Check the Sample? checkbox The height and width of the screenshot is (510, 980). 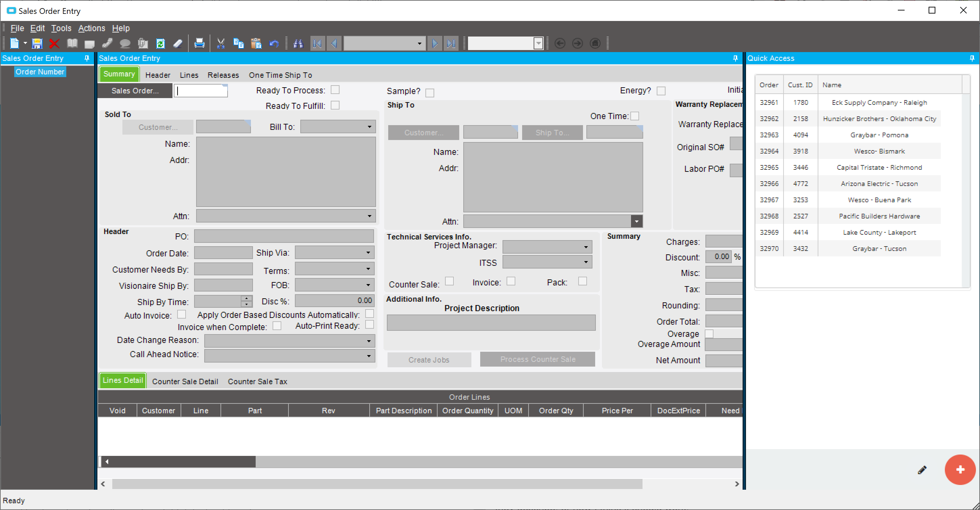429,93
